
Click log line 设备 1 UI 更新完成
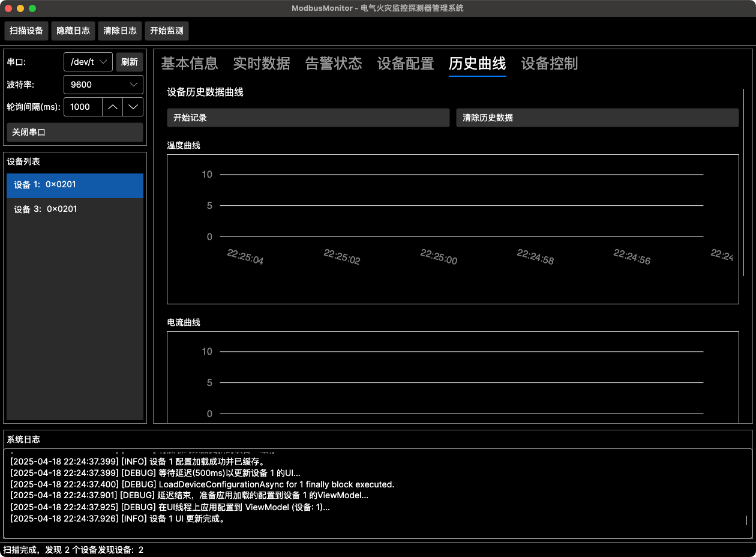click(118, 519)
